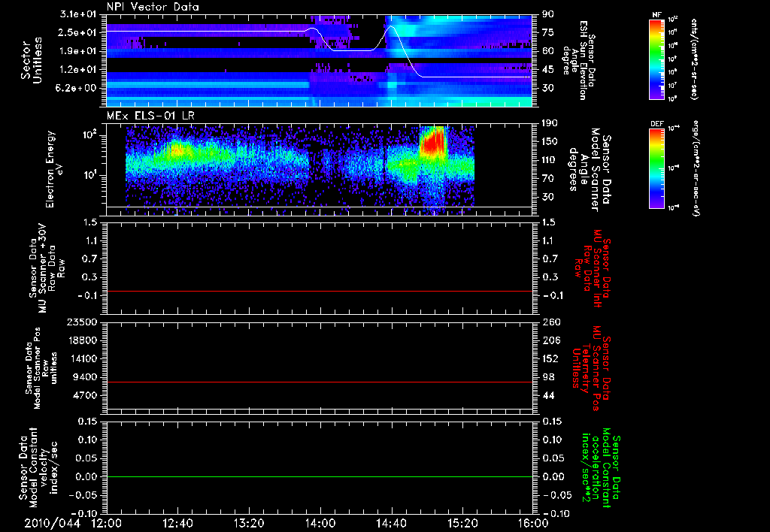770x532 pixels.
Task: Click the 14:40 time axis label
Action: tap(391, 523)
